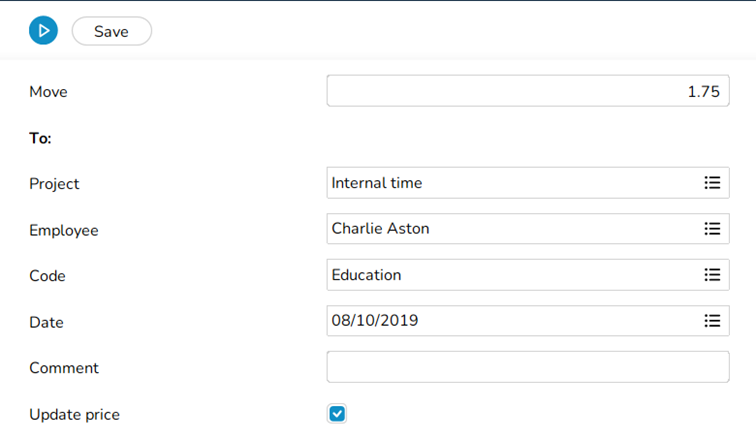Viewport: 756px width, 440px height.
Task: Uncheck the Update price checkbox
Action: click(x=337, y=414)
